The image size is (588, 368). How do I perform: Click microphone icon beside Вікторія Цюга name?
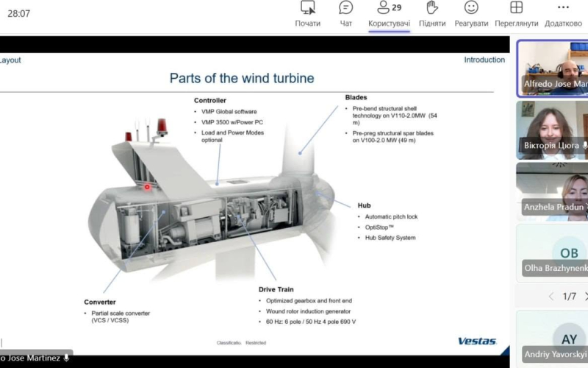click(x=584, y=145)
